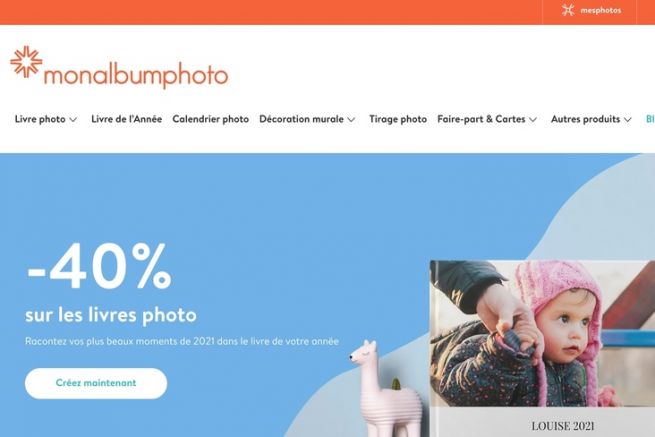The image size is (655, 437).
Task: Go to monalbumphoto home via wordmark
Action: click(x=136, y=75)
